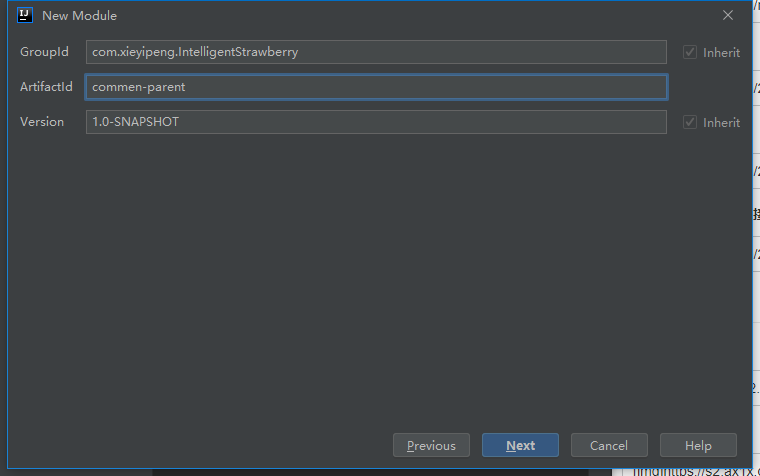The image size is (760, 476).
Task: Click the GroupId label
Action: click(x=44, y=52)
